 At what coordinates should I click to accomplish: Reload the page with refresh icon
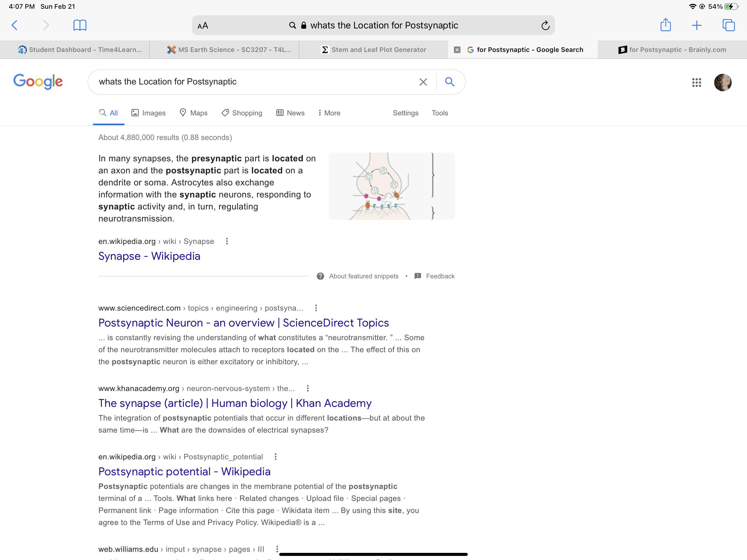(x=545, y=26)
